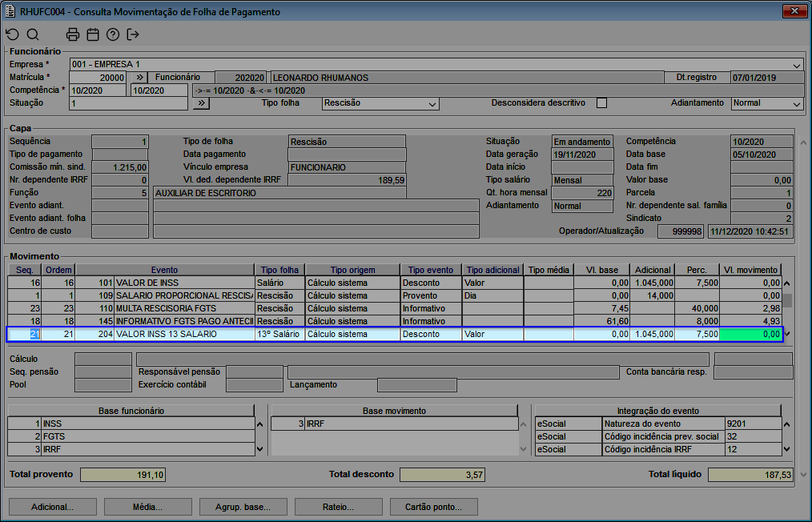This screenshot has height=522, width=812.
Task: Click the Tipo evento column header
Action: [x=431, y=270]
